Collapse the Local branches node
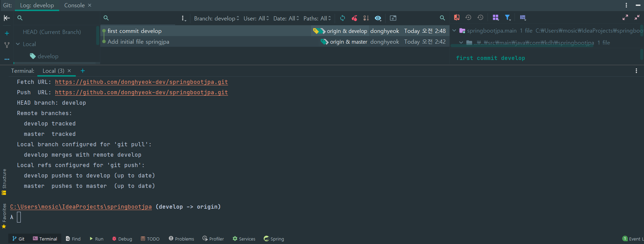Image resolution: width=644 pixels, height=244 pixels. coord(18,44)
